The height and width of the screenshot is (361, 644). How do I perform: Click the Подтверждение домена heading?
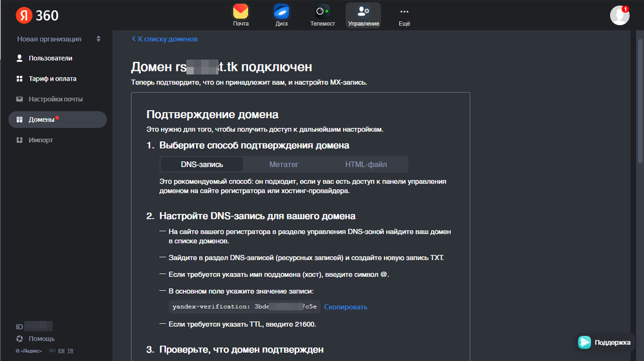pyautogui.click(x=213, y=114)
